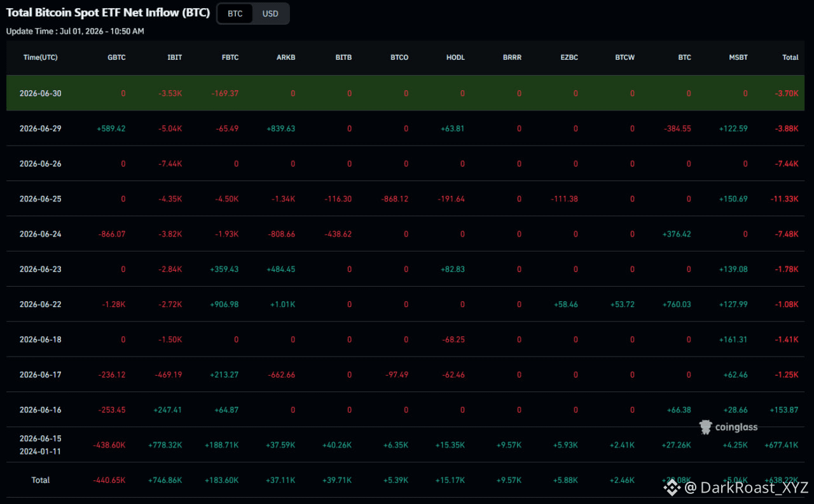Select the 2026-06-24 date cell
Image resolution: width=814 pixels, height=504 pixels.
41,234
